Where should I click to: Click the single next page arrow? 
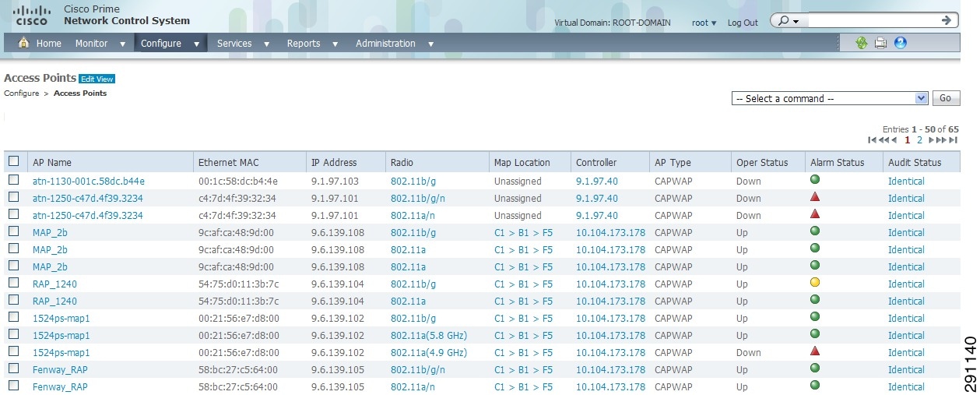coord(932,140)
